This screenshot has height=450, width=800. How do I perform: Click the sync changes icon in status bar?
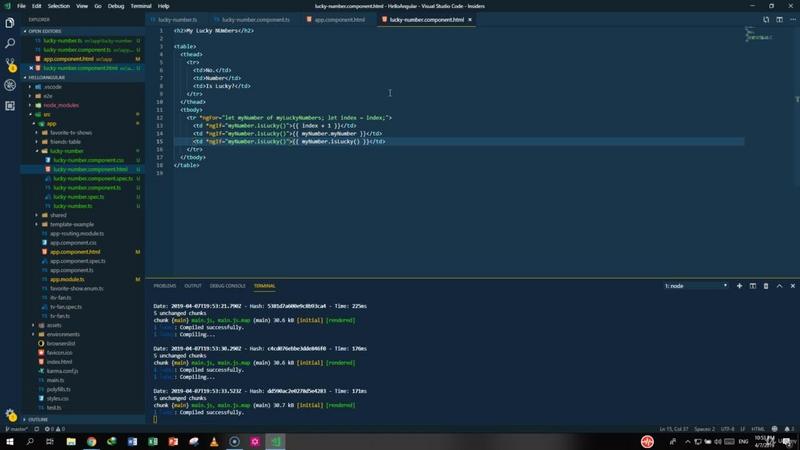point(36,429)
